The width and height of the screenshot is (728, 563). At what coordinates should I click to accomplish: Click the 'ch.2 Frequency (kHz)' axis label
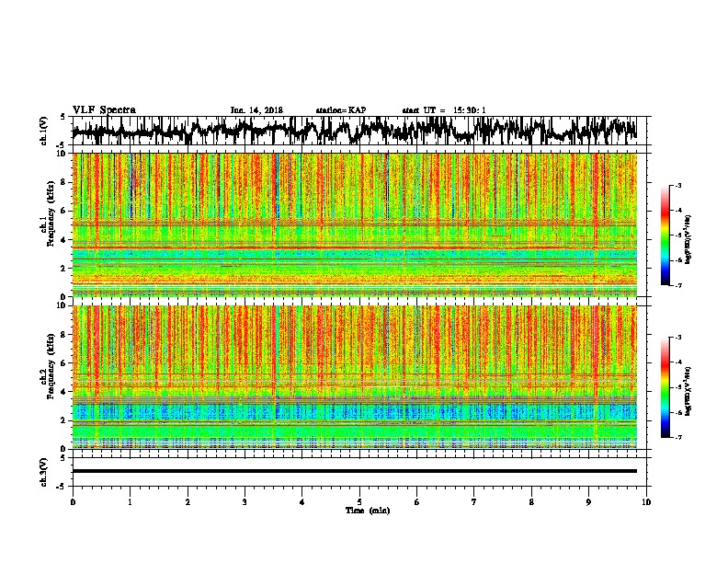46,366
